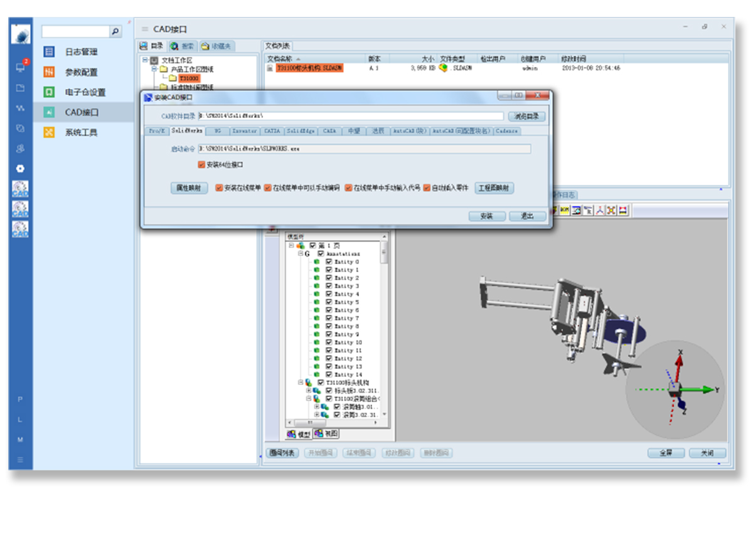Collapse the 文档工作区 tree node
This screenshot has width=753, height=560.
click(145, 60)
